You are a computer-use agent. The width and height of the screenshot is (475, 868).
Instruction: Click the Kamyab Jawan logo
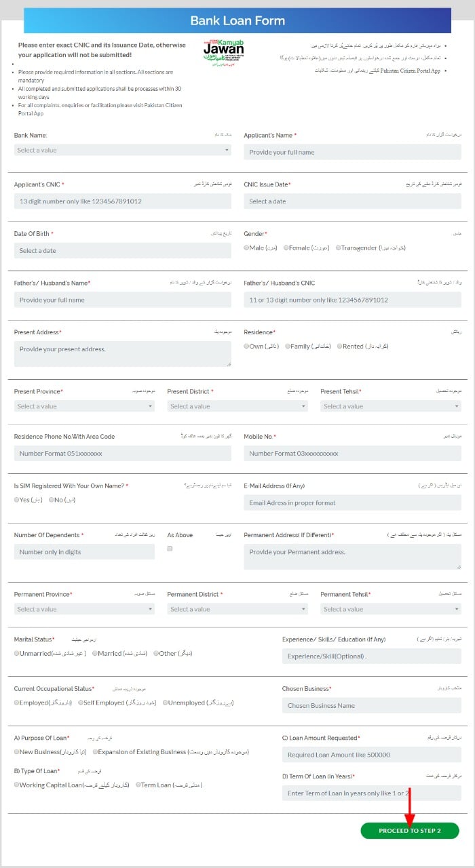point(223,52)
